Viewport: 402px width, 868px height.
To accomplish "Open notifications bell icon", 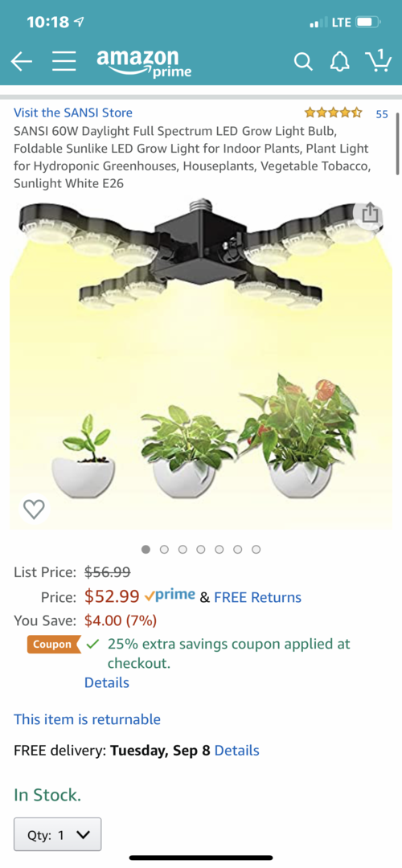I will pos(340,61).
